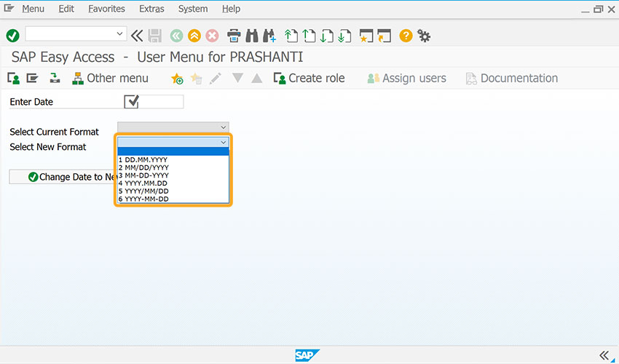Click the Create New Session icon
619x364 pixels.
[366, 36]
